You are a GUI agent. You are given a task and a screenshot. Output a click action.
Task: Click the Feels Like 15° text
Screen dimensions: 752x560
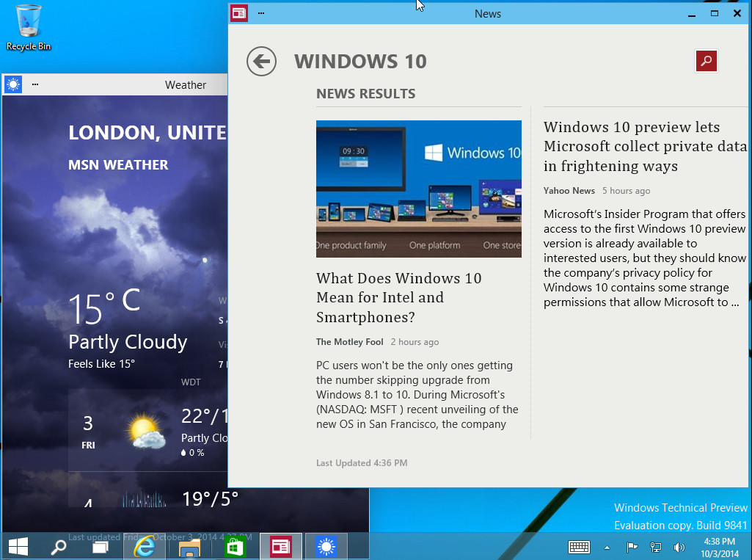tap(101, 364)
